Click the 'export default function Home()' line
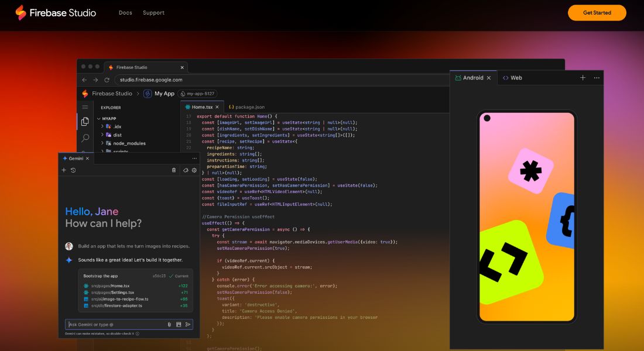The image size is (644, 351). coord(237,116)
